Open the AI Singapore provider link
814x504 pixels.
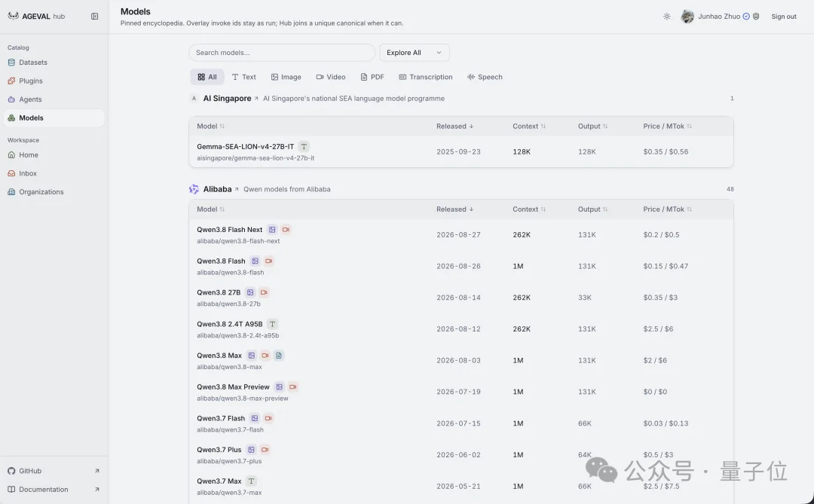pos(231,98)
